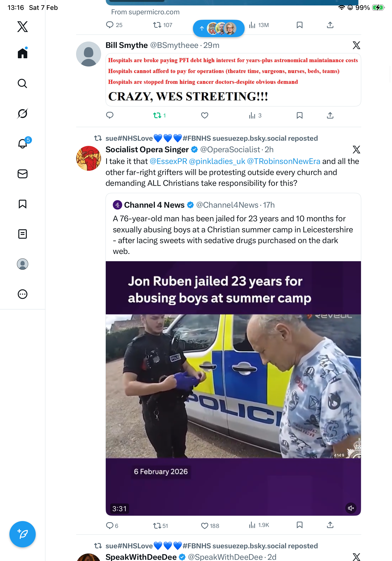Tap the compose new post button
392x561 pixels.
pyautogui.click(x=22, y=534)
